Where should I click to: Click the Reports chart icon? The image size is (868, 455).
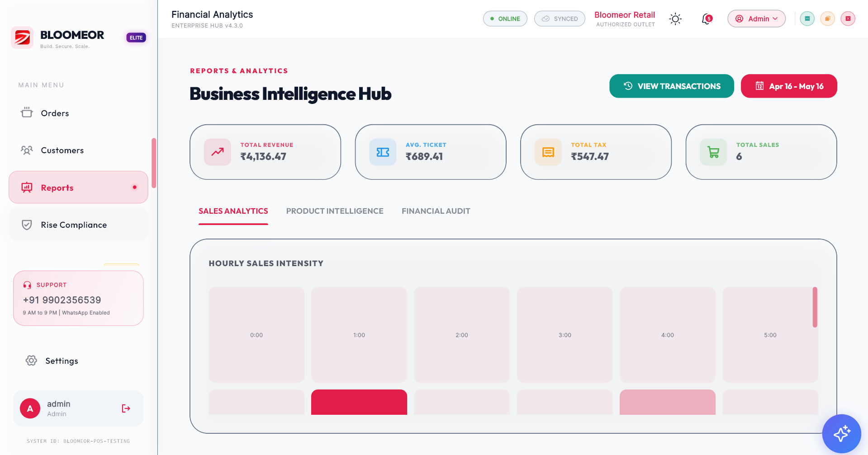[27, 187]
